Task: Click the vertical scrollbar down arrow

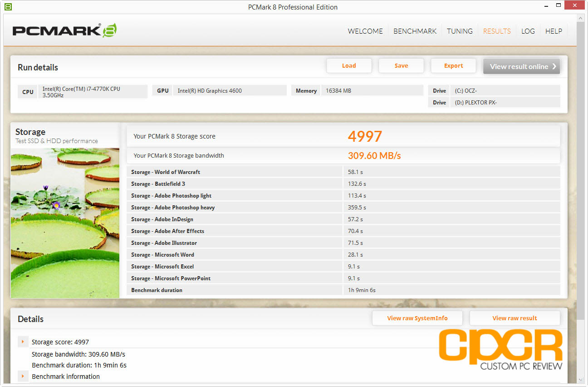Action: (x=581, y=379)
